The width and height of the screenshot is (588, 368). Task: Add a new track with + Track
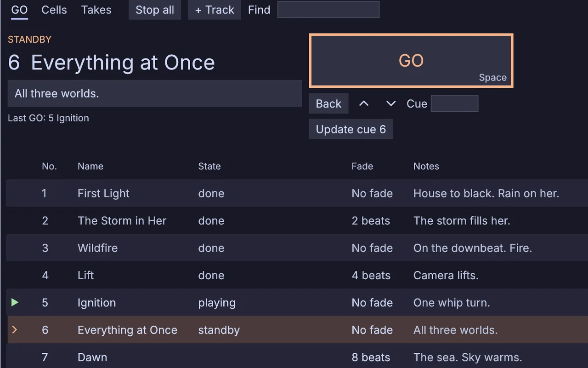click(215, 10)
